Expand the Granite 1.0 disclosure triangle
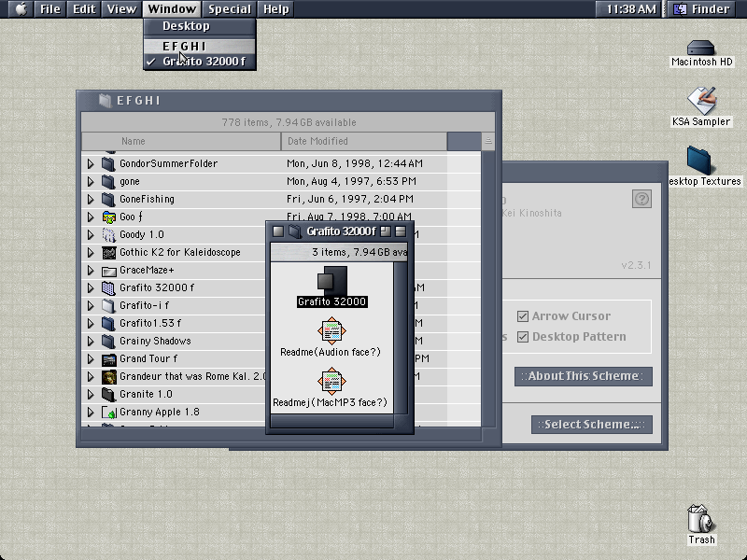The width and height of the screenshot is (747, 560). 91,395
